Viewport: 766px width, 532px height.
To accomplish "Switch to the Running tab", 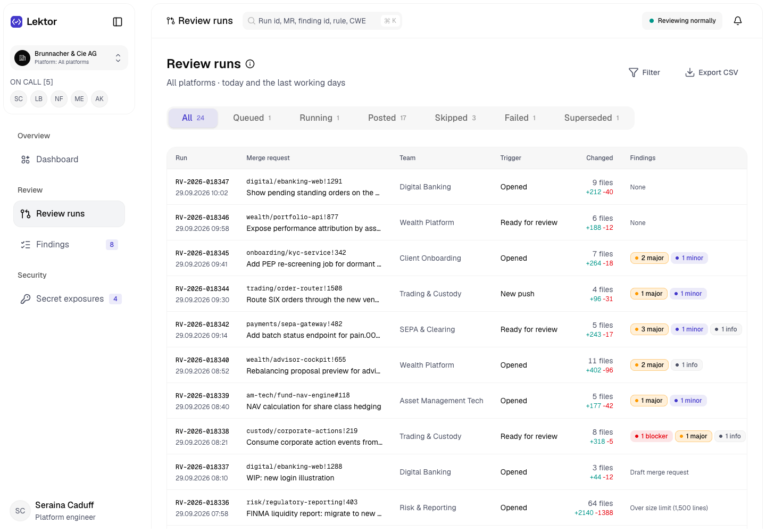I will pos(320,118).
